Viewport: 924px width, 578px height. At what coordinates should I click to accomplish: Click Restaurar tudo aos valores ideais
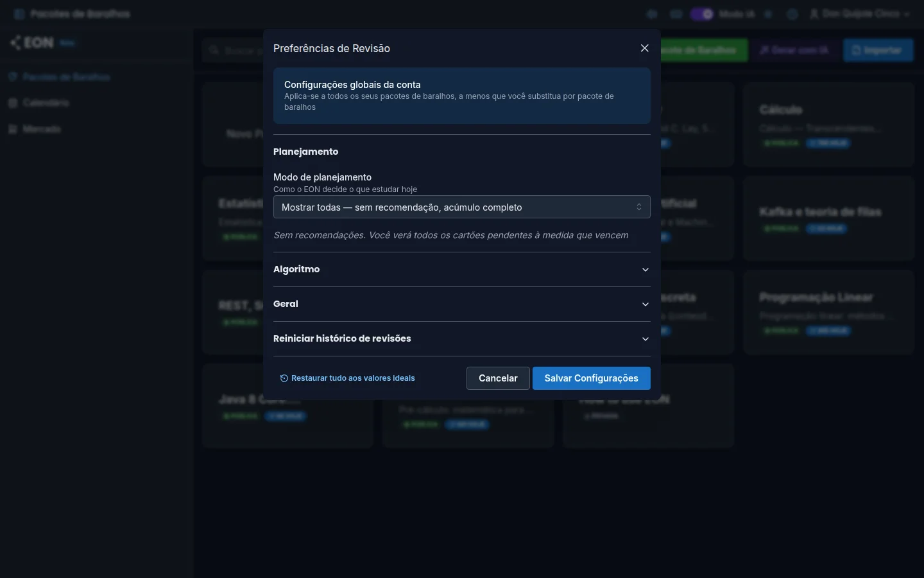348,378
